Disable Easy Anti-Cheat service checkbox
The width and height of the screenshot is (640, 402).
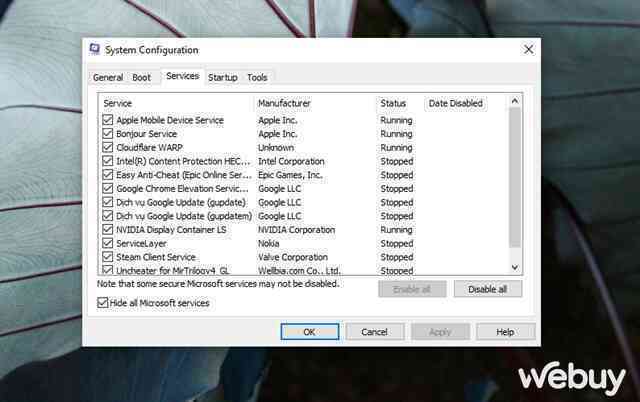(x=107, y=175)
